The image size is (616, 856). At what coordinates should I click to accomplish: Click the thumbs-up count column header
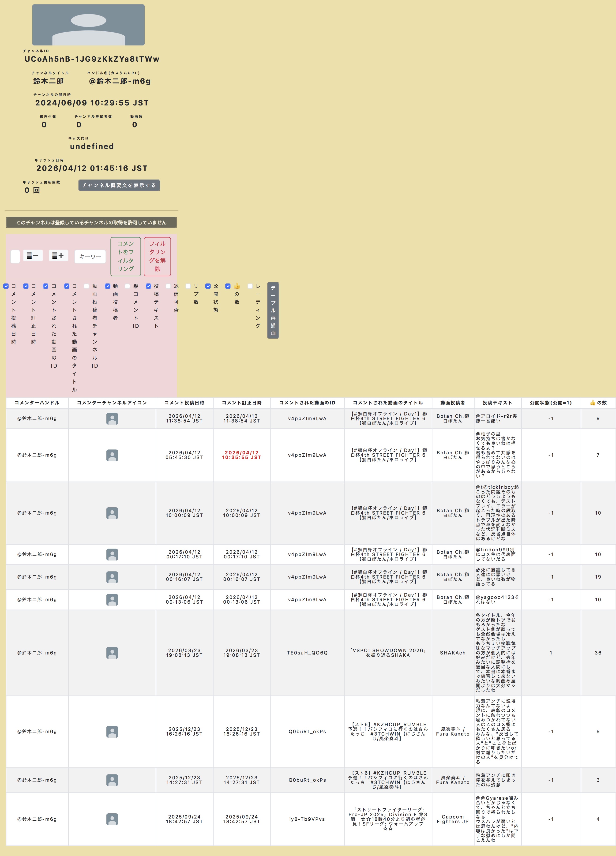pyautogui.click(x=598, y=403)
